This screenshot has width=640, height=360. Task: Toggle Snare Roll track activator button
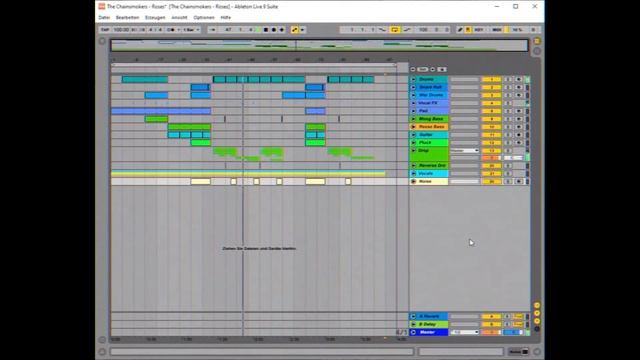[x=491, y=87]
